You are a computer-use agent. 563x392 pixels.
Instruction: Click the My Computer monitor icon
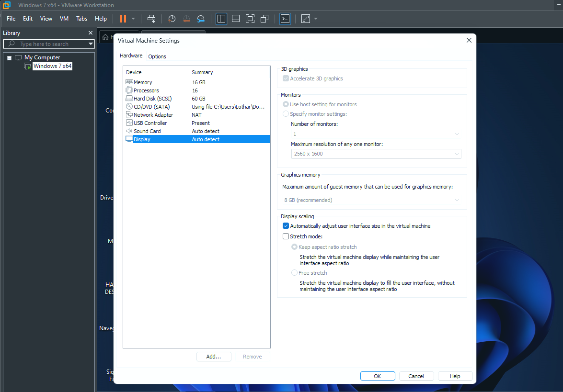pos(18,57)
